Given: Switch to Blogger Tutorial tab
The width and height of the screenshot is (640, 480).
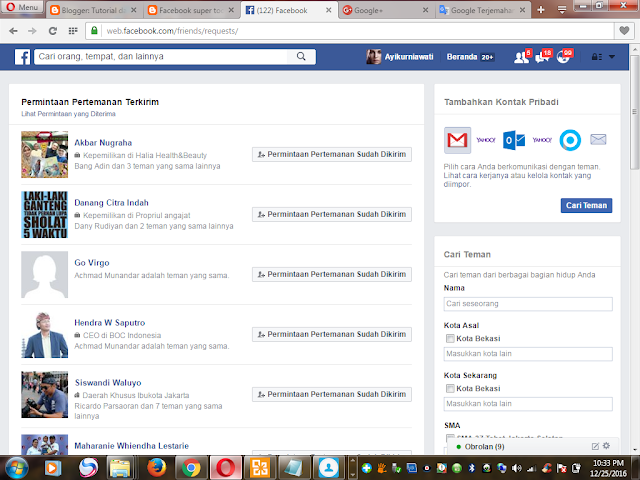Looking at the screenshot, I should point(93,10).
